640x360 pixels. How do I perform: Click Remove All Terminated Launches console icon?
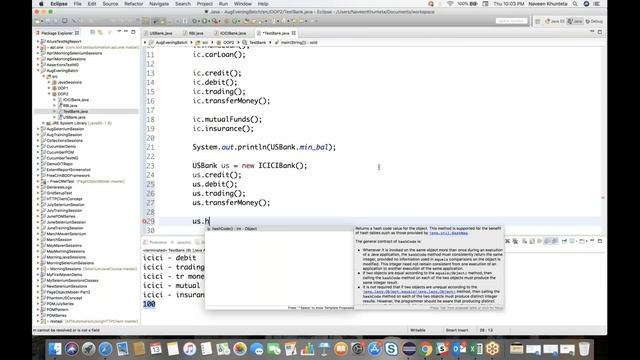point(515,241)
